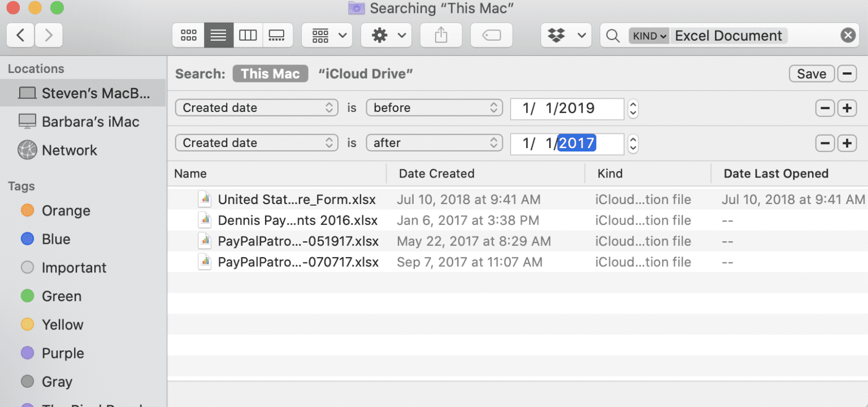Save the current search
The height and width of the screenshot is (407, 868).
(x=811, y=73)
